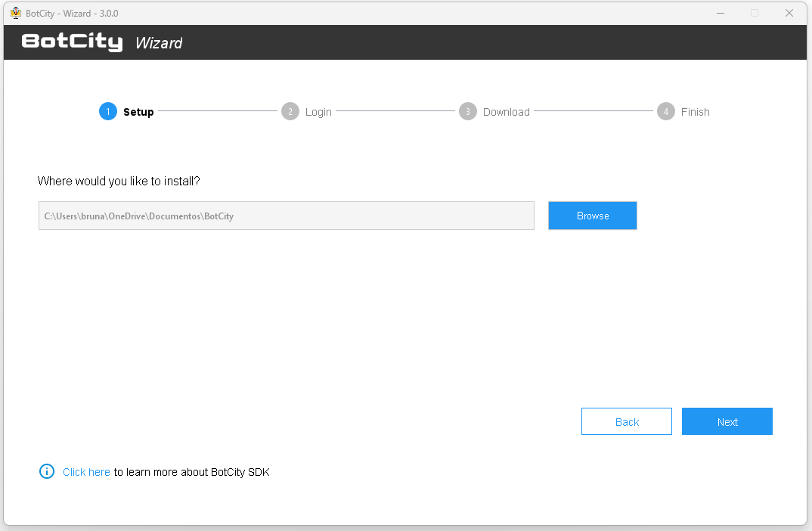
Task: Go to the Download step label
Action: 506,112
